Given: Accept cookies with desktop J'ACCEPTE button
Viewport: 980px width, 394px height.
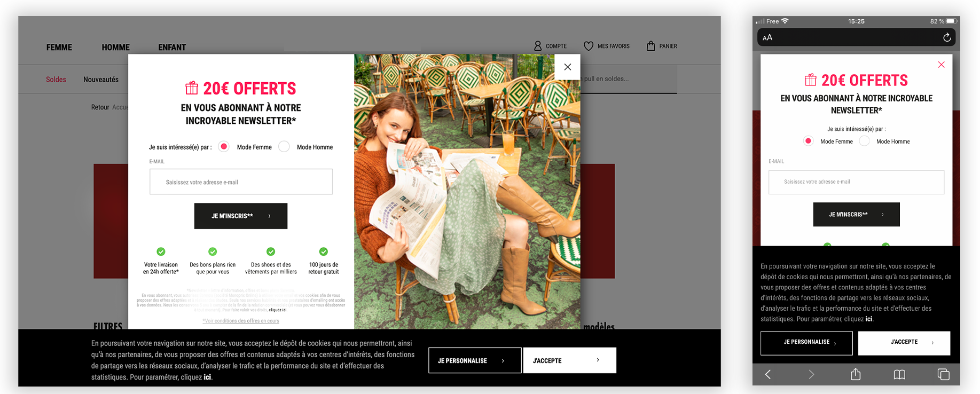Looking at the screenshot, I should (x=569, y=360).
